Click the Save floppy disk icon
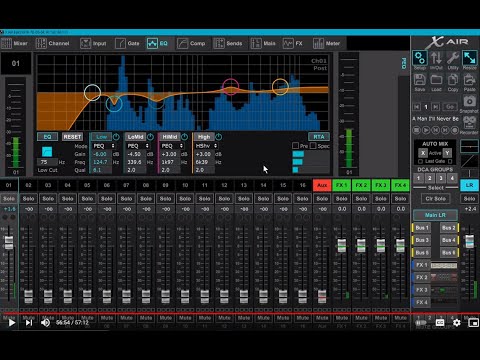Screen dimensions: 480x360 (x=420, y=80)
